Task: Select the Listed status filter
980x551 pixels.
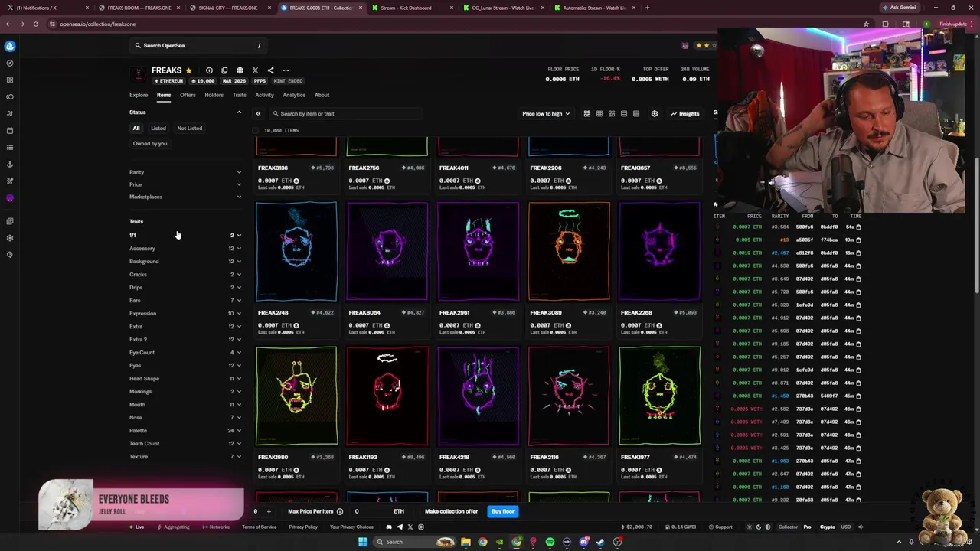Action: pos(158,128)
